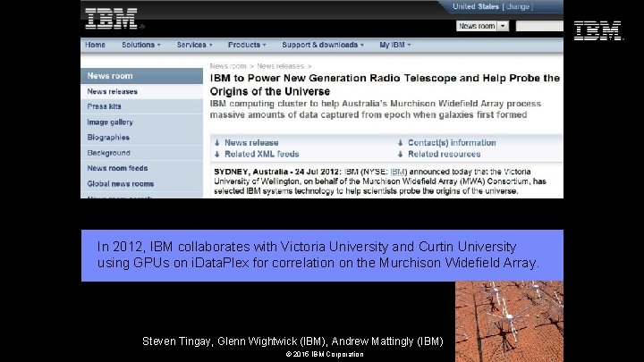Open Background in the sidebar
This screenshot has width=644, height=362.
[x=141, y=153]
